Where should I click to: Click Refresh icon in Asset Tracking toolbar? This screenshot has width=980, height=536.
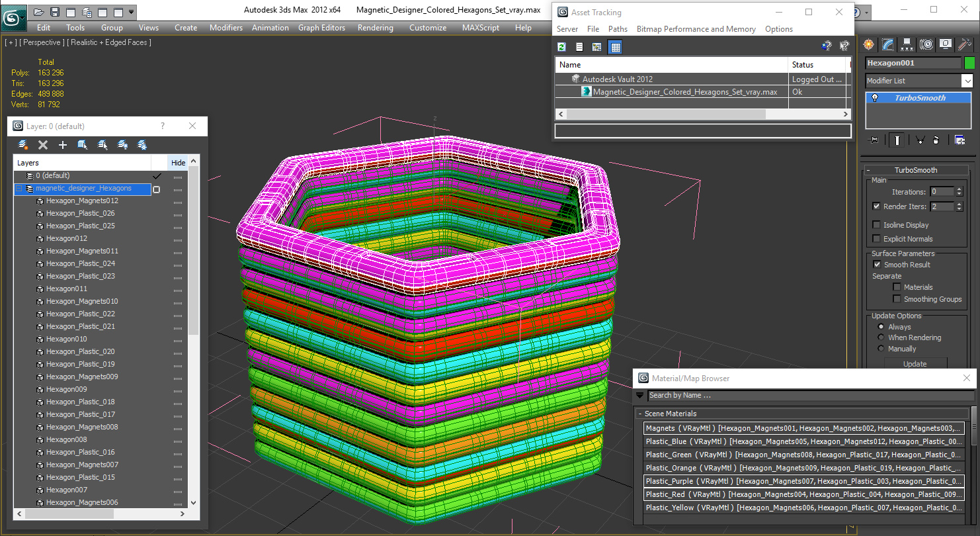point(561,46)
